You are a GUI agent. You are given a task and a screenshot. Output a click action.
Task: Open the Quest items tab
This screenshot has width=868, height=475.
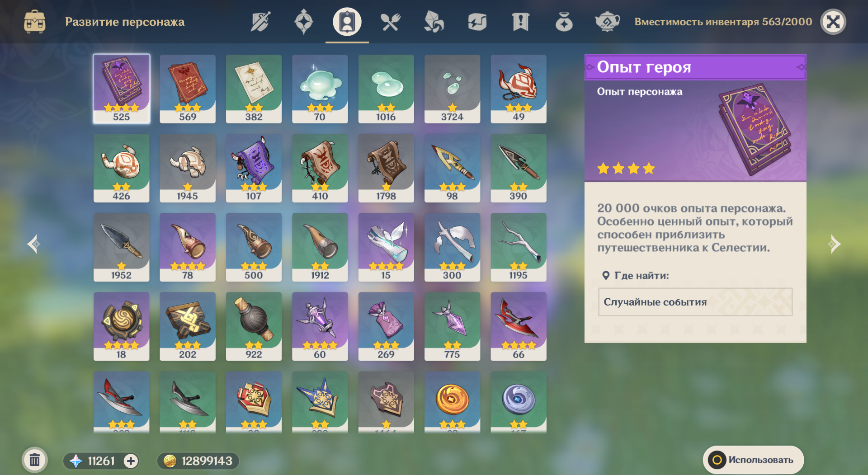click(520, 22)
